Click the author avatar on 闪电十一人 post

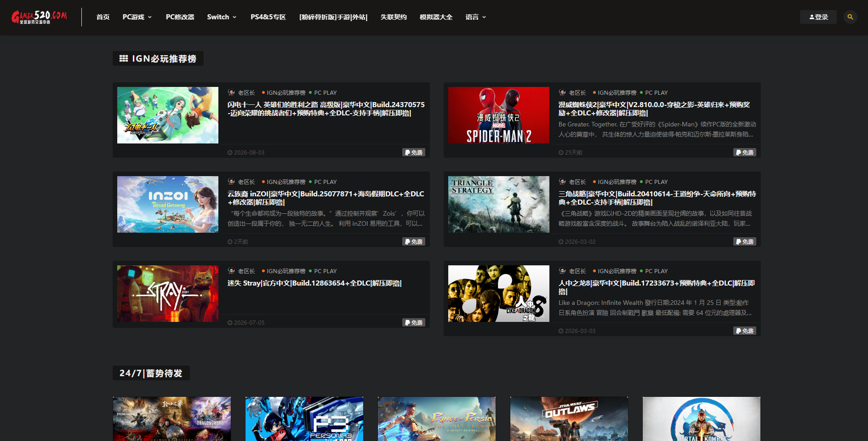(x=231, y=92)
